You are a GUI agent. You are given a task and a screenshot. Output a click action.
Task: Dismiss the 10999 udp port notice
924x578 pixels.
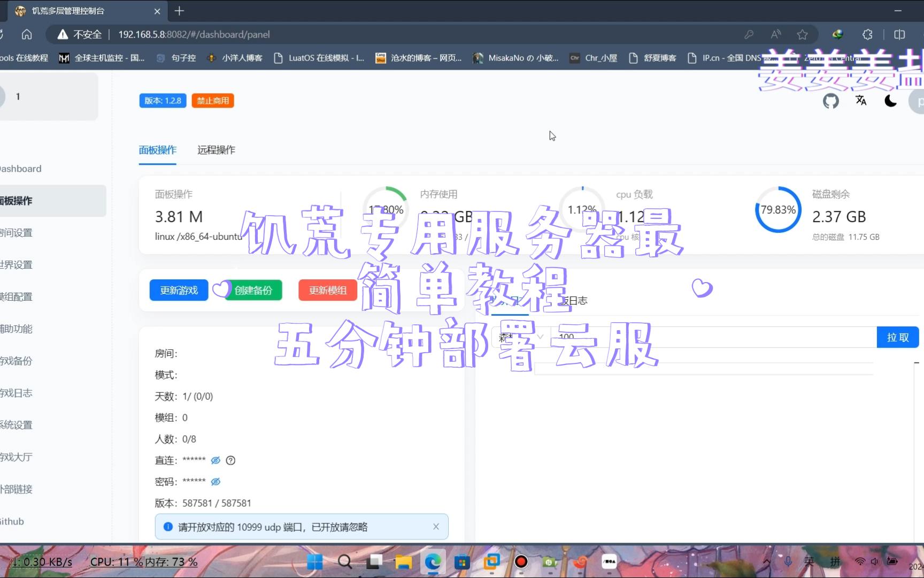point(435,526)
